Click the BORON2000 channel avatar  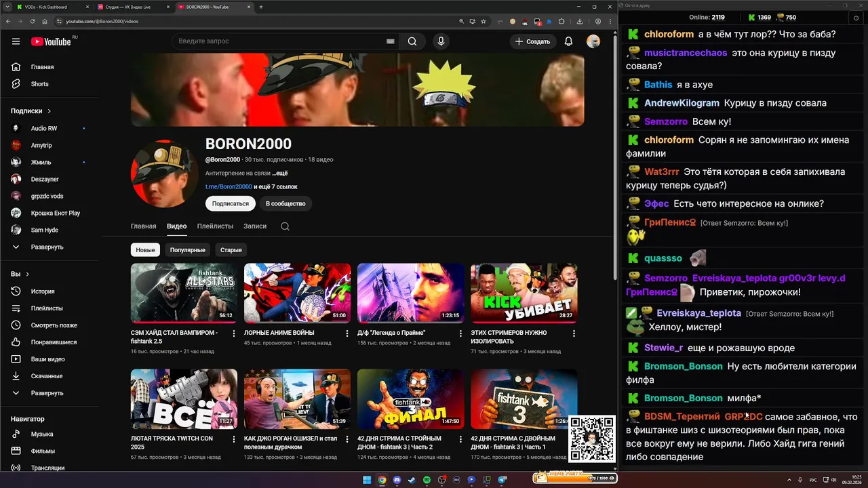tap(165, 174)
